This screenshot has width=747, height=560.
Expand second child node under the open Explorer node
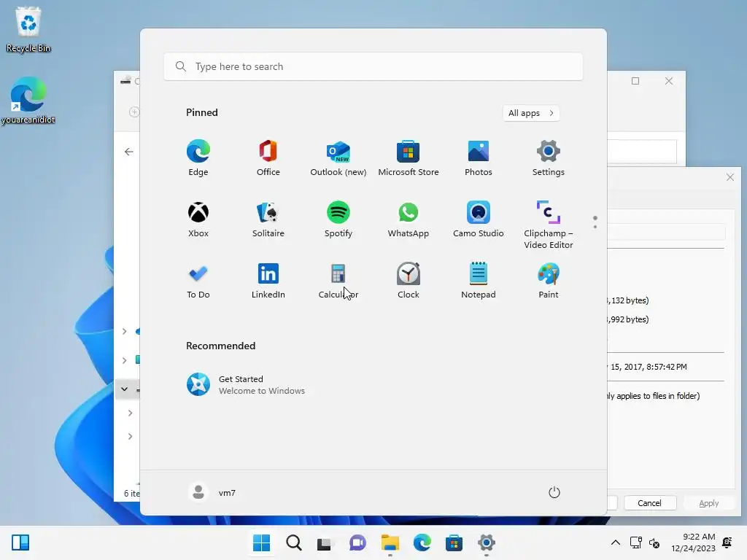(x=130, y=436)
